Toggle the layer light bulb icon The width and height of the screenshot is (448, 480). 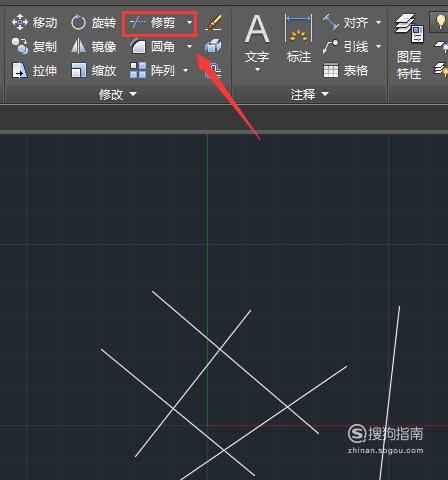441,22
